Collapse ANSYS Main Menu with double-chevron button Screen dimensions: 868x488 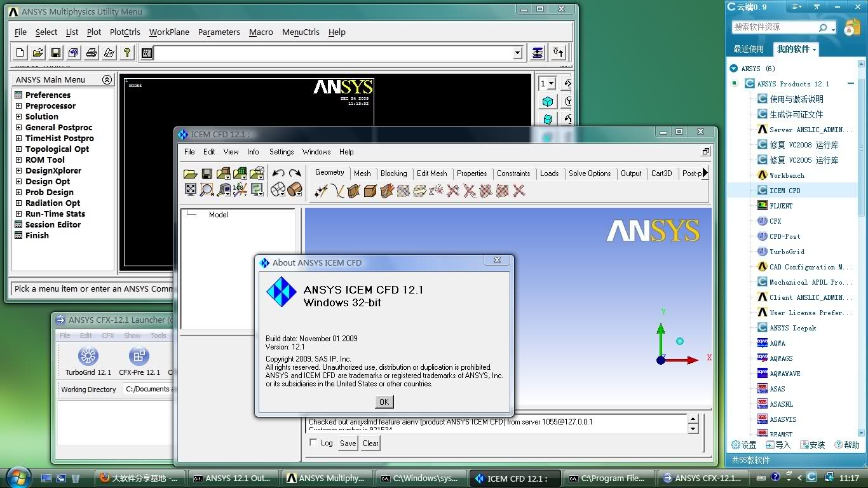tap(107, 79)
